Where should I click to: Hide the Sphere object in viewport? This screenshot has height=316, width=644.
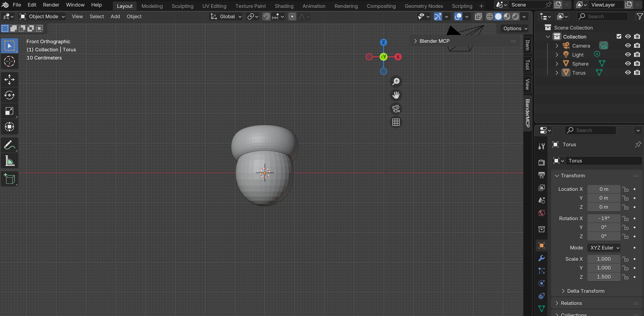click(628, 64)
